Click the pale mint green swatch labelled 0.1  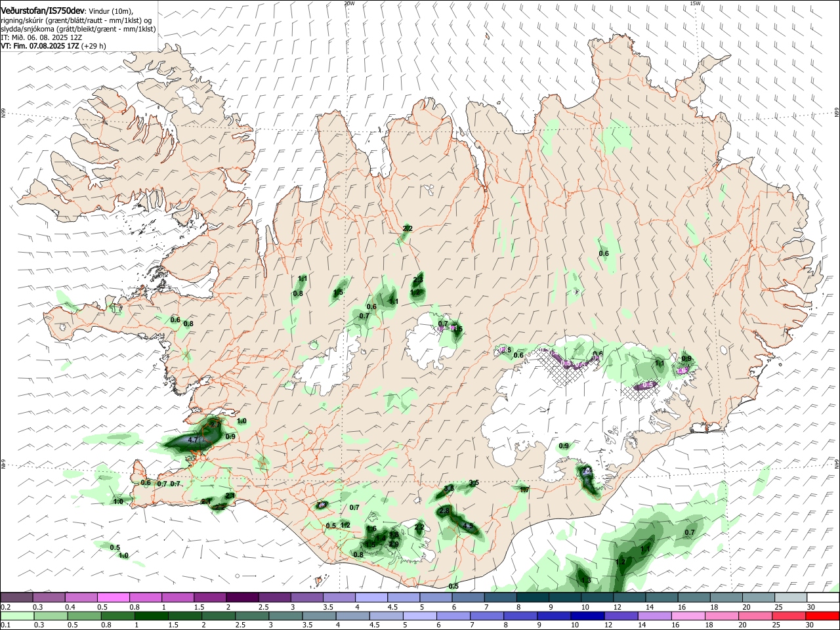point(17,616)
